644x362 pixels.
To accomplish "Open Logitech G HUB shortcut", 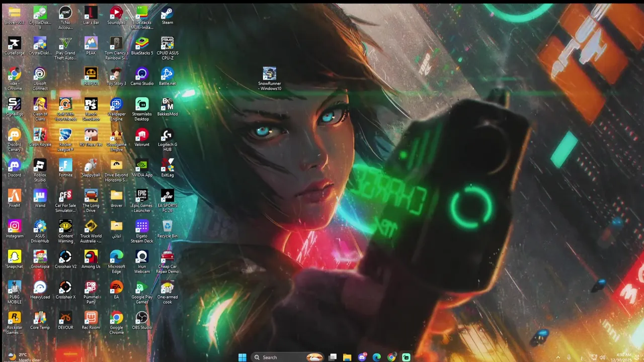I will coord(167,140).
